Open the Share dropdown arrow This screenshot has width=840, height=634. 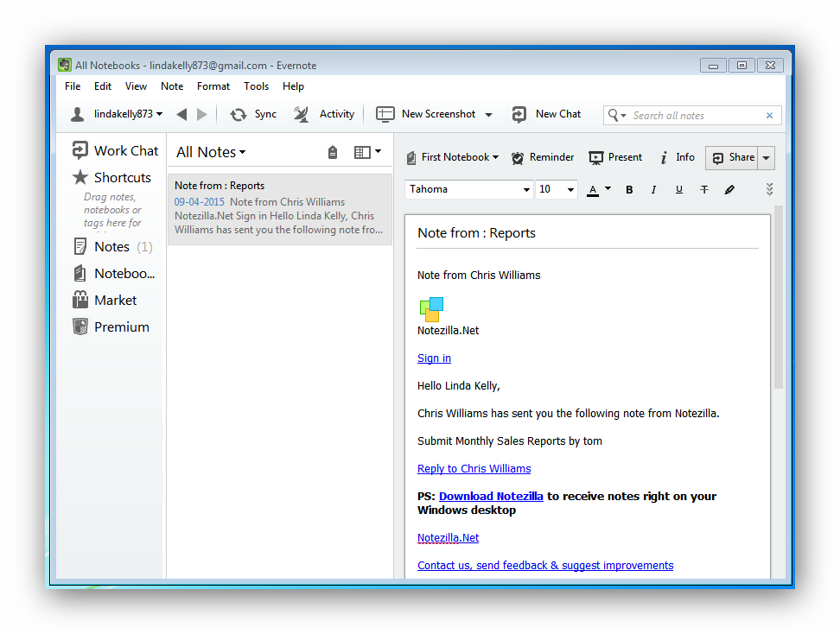point(766,158)
